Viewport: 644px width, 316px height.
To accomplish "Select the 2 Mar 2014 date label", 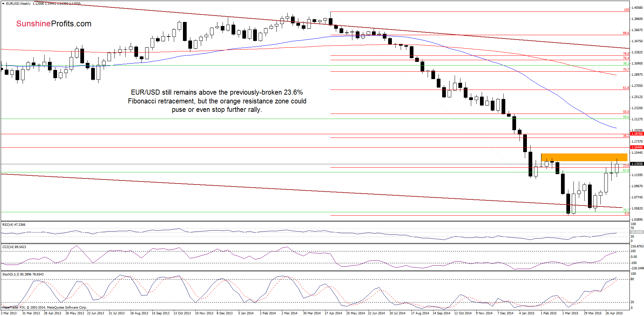I will click(289, 313).
